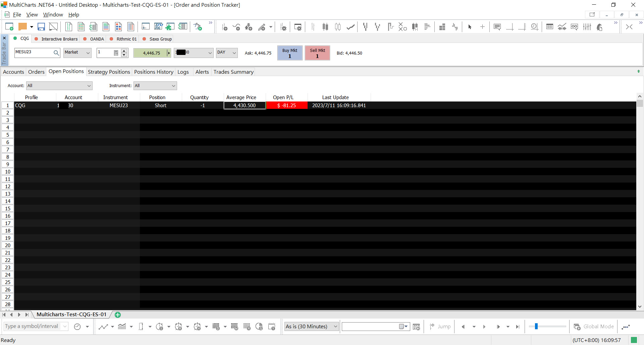Add a new workspace with green plus
The width and height of the screenshot is (644, 345).
click(118, 315)
